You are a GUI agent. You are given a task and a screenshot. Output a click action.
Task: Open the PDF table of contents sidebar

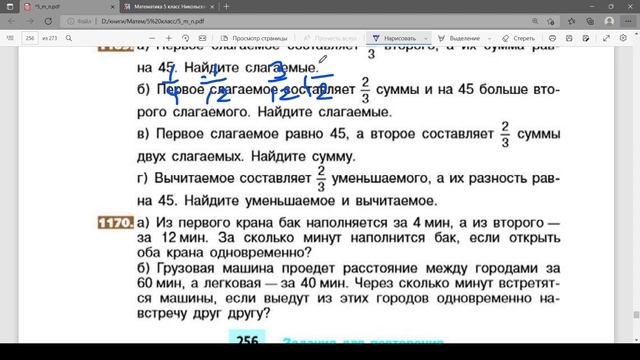point(10,38)
